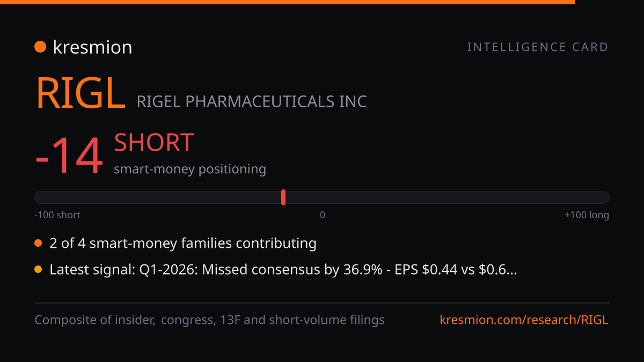Click the red SHORT rating label
The width and height of the screenshot is (644, 362).
(153, 143)
